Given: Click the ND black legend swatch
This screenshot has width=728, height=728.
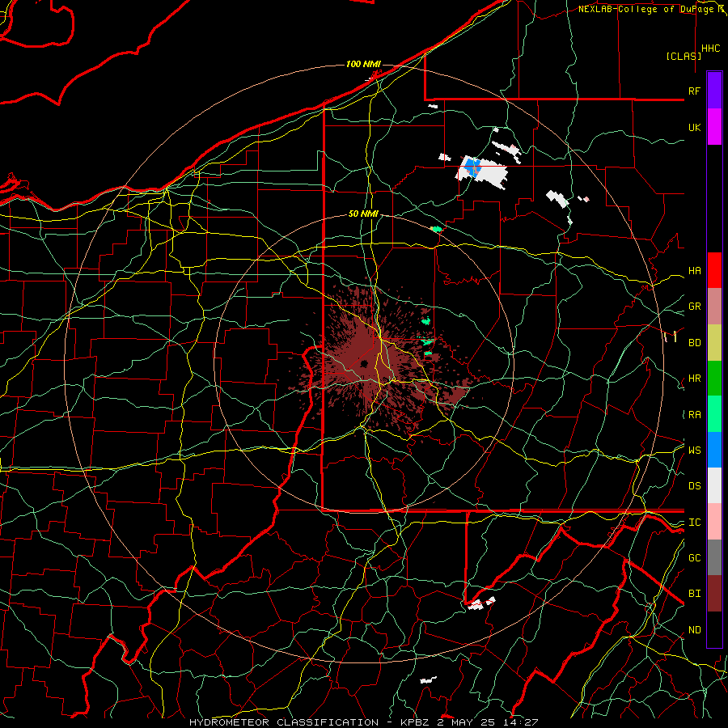Looking at the screenshot, I should pyautogui.click(x=714, y=629).
